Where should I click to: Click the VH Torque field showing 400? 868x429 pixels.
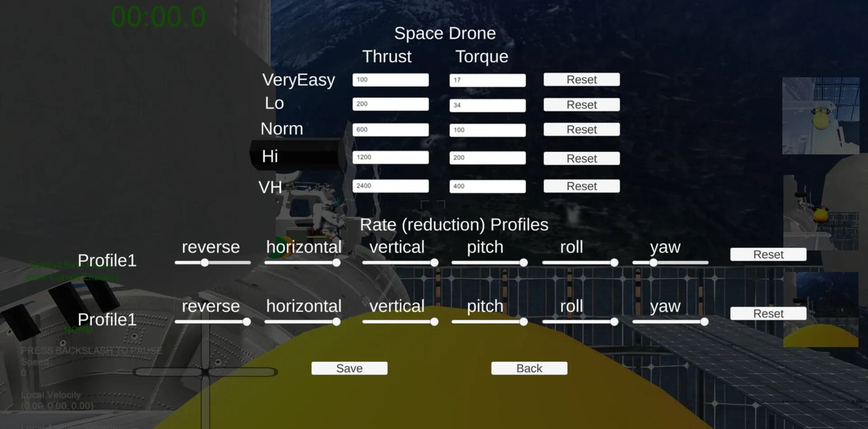click(x=487, y=186)
